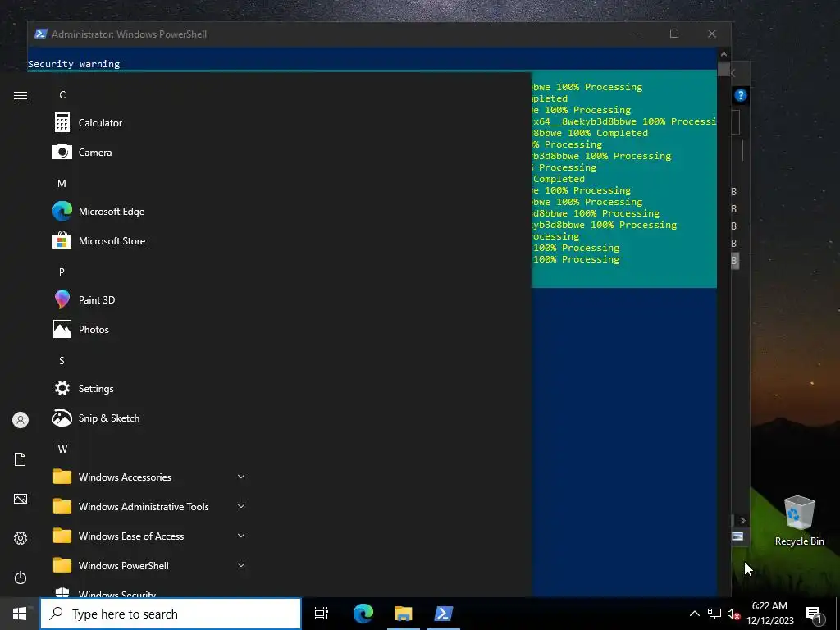Jump to letter C in app list
The width and height of the screenshot is (840, 630).
click(x=62, y=95)
